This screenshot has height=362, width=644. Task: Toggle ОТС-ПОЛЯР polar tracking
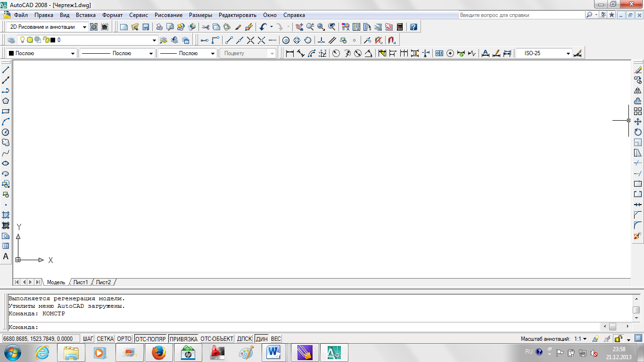(x=150, y=339)
